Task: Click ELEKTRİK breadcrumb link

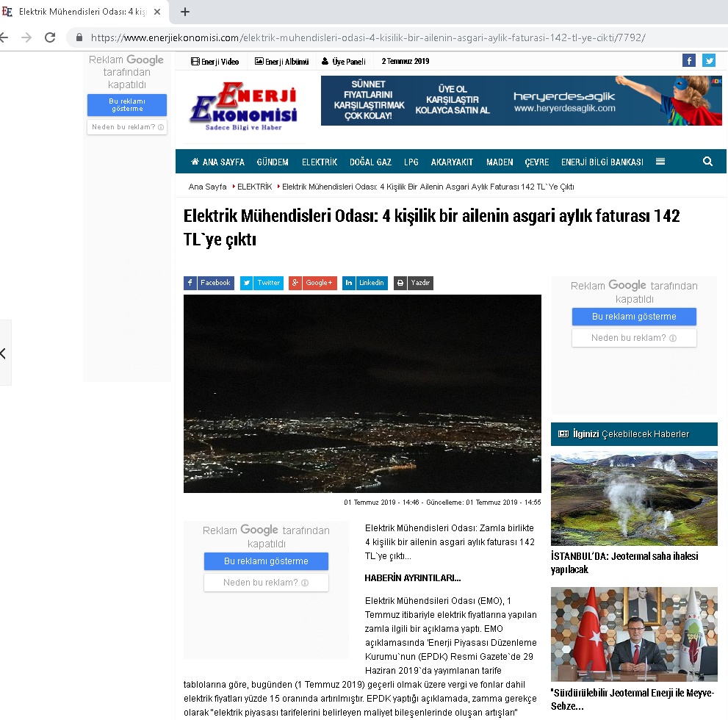Action: coord(254,187)
